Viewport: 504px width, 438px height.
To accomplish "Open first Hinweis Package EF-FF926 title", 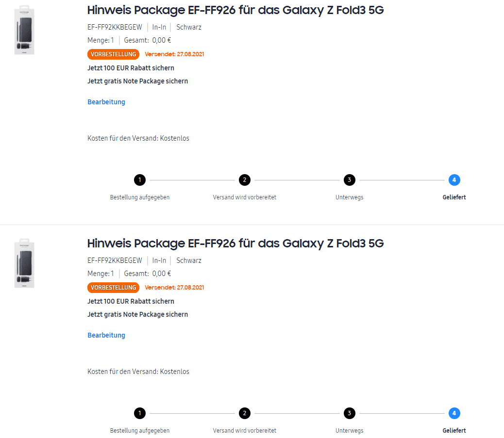I will [x=235, y=10].
